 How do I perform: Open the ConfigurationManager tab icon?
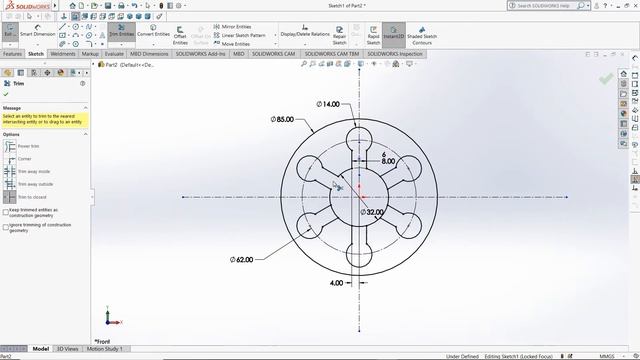coord(34,73)
